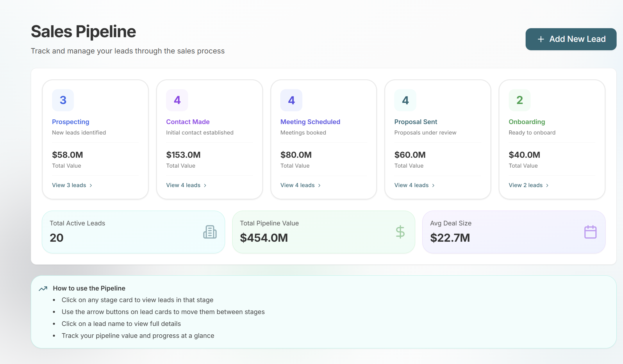Viewport: 623px width, 364px height.
Task: Open the Proposal Sent stage card heading
Action: pyautogui.click(x=415, y=122)
